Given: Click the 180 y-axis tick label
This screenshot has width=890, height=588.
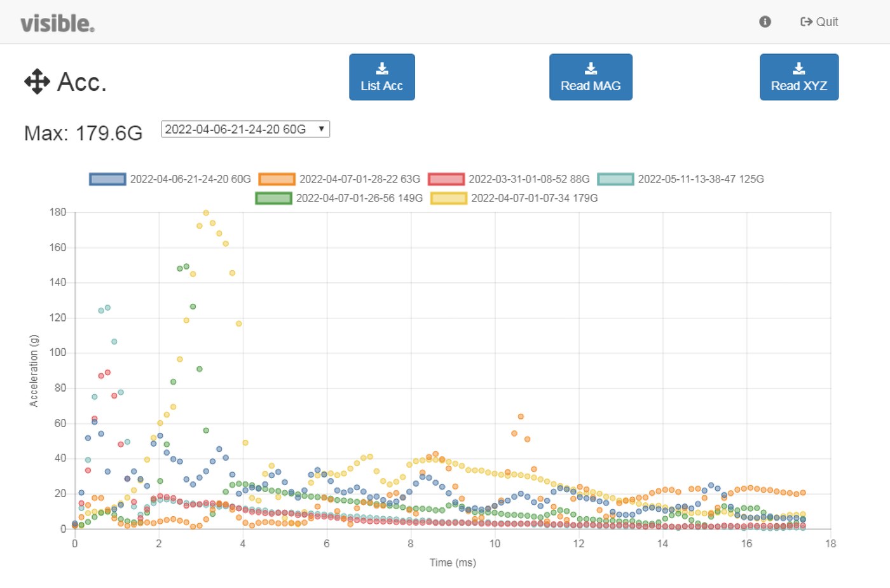Looking at the screenshot, I should point(58,212).
